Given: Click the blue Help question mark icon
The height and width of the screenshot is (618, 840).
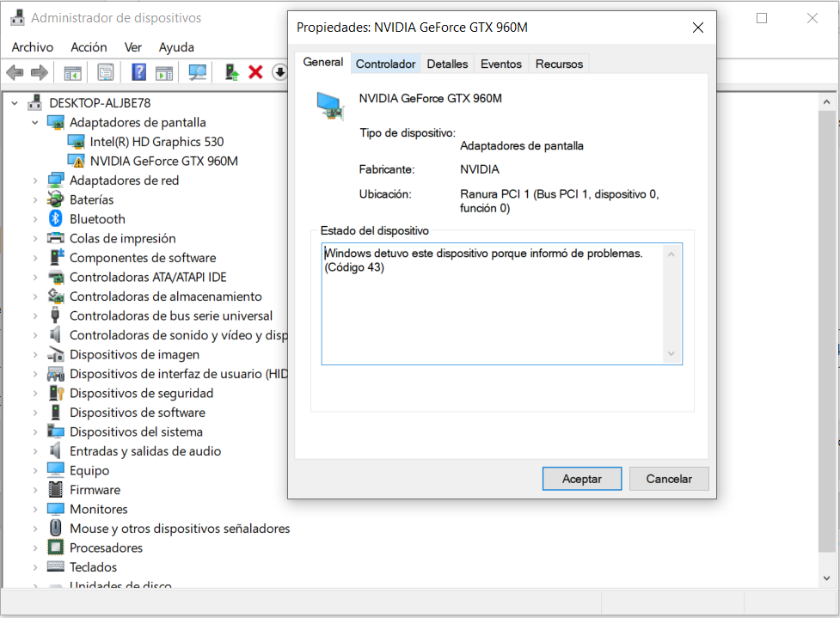Looking at the screenshot, I should (138, 71).
